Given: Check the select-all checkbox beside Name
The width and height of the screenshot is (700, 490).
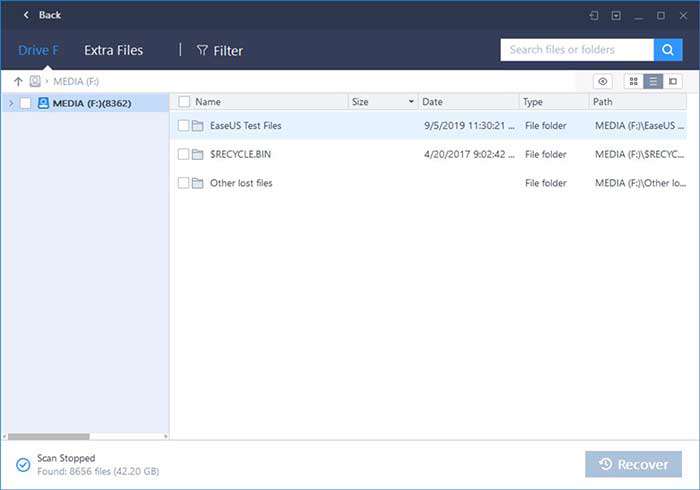Looking at the screenshot, I should click(x=184, y=102).
